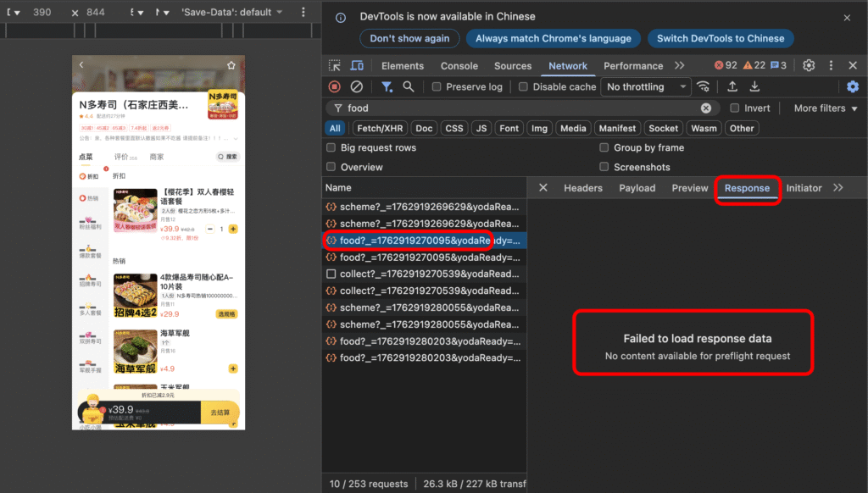Image resolution: width=868 pixels, height=493 pixels.
Task: Toggle the device toolbar icon
Action: tap(357, 66)
